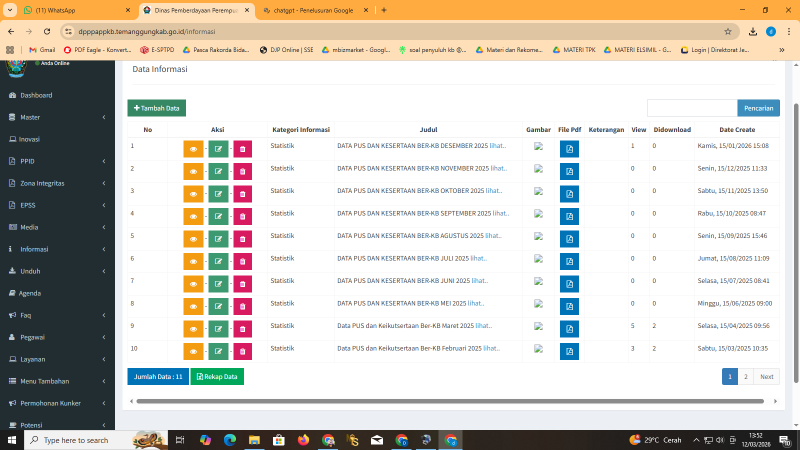Click the edit icon for Maret 2025 row
Screen dimensions: 800x450
(x=218, y=327)
